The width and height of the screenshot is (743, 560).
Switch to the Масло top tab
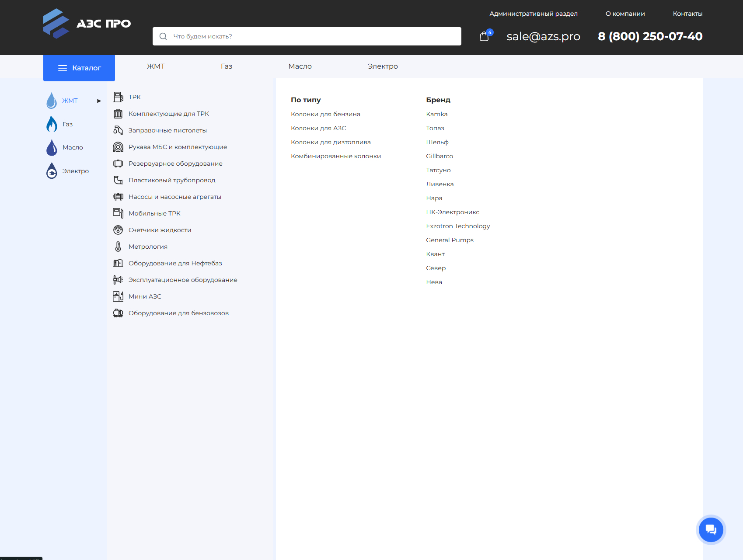pos(300,66)
